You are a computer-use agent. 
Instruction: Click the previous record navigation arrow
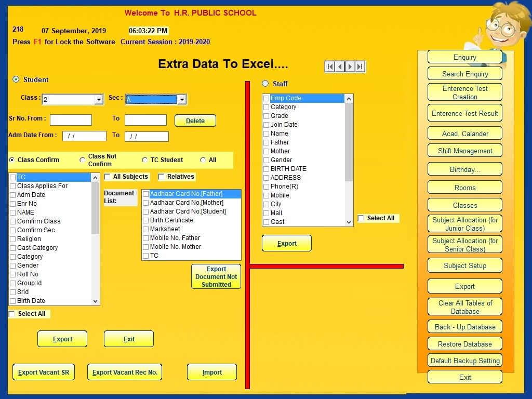point(340,66)
